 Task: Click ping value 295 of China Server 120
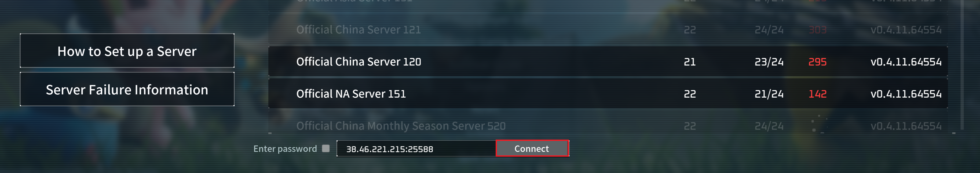click(817, 62)
